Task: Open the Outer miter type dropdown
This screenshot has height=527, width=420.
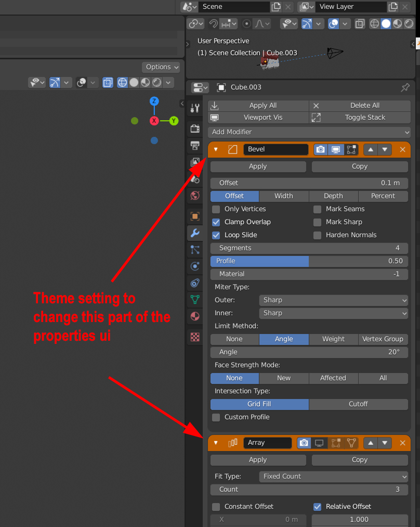Action: pyautogui.click(x=334, y=300)
